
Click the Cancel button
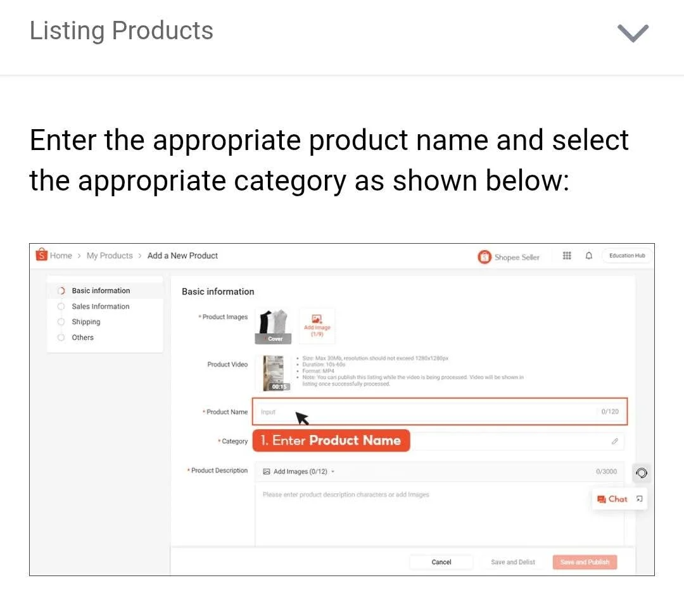[441, 562]
